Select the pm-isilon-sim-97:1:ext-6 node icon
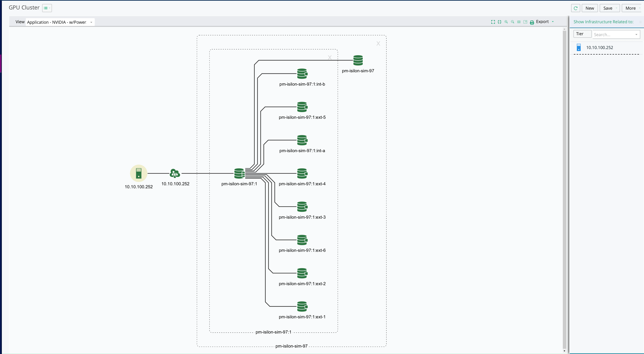 pos(302,240)
